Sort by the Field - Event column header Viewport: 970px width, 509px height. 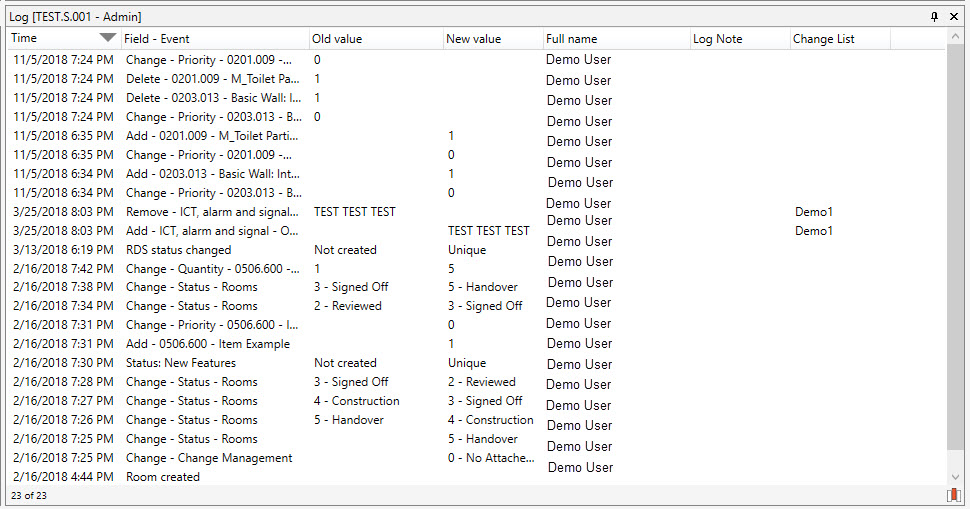(x=215, y=39)
